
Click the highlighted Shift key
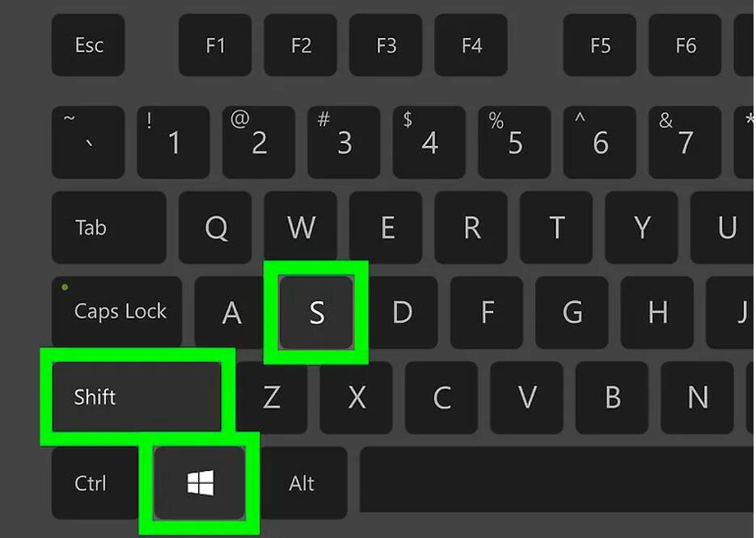coord(137,397)
